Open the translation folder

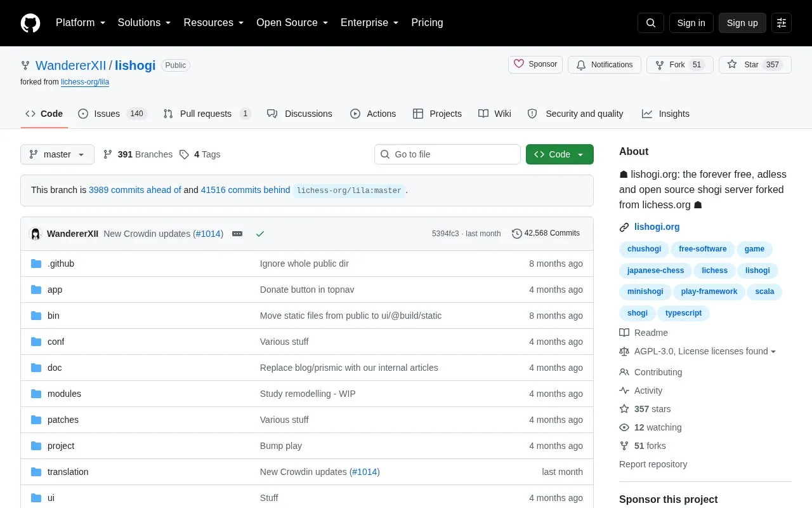coord(68,472)
